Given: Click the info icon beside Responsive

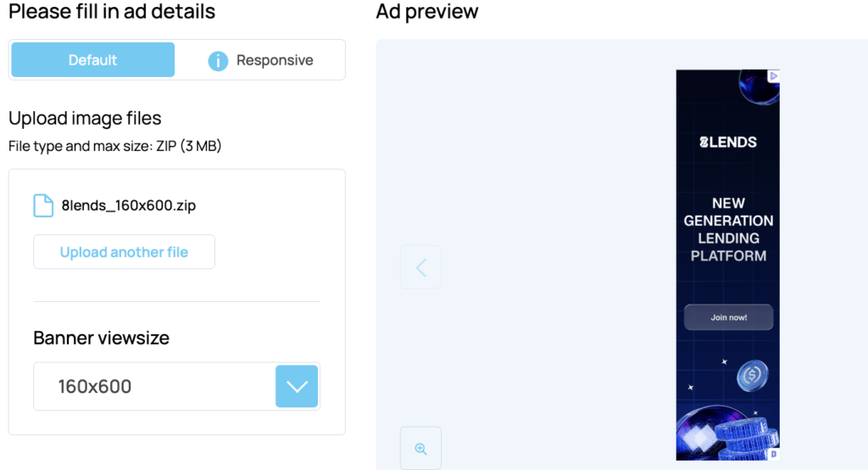Looking at the screenshot, I should point(218,61).
